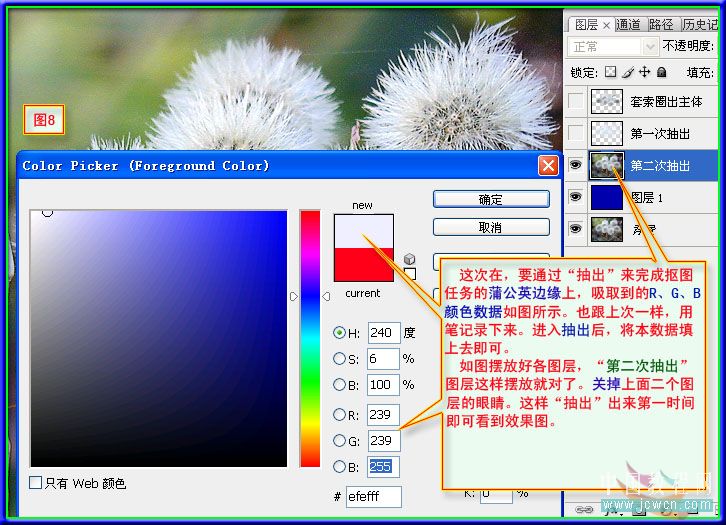Click inside the large color field
The height and width of the screenshot is (525, 726).
click(159, 338)
